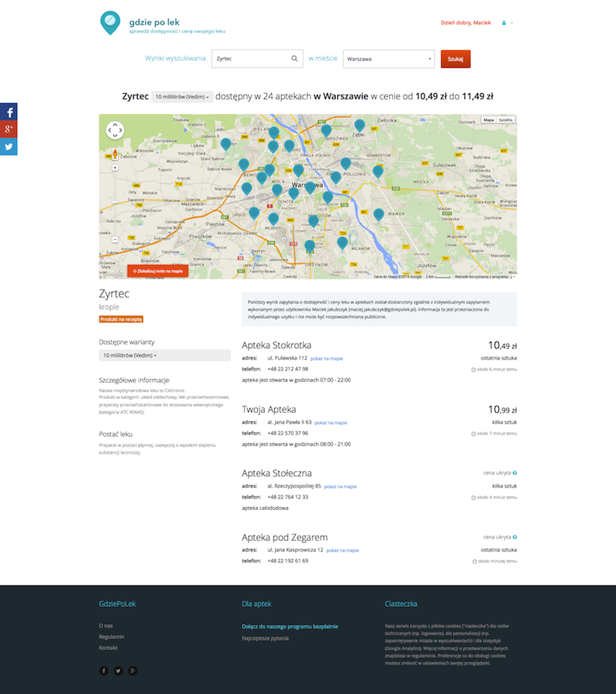The height and width of the screenshot is (694, 616).
Task: Click clock icon beside 'około 6 minut temu'
Action: point(474,370)
